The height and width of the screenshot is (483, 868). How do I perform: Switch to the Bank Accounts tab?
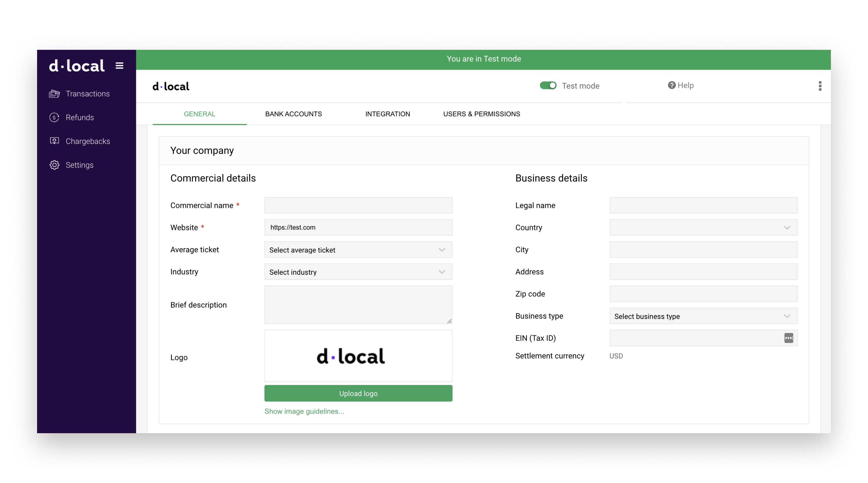293,114
